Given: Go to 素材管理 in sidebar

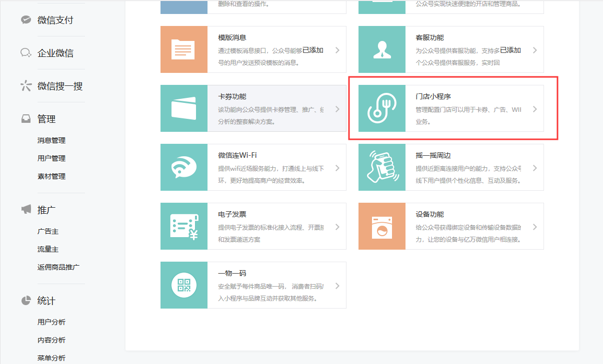Looking at the screenshot, I should click(51, 176).
